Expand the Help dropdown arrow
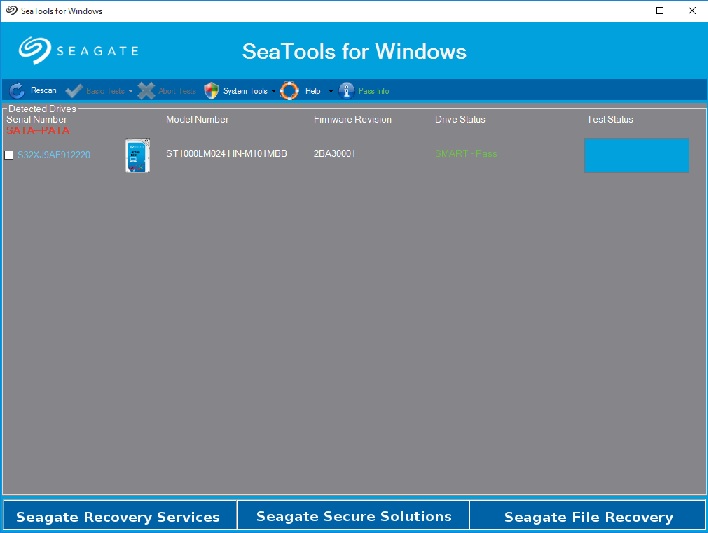Viewport: 708px width, 533px height. coord(331,91)
